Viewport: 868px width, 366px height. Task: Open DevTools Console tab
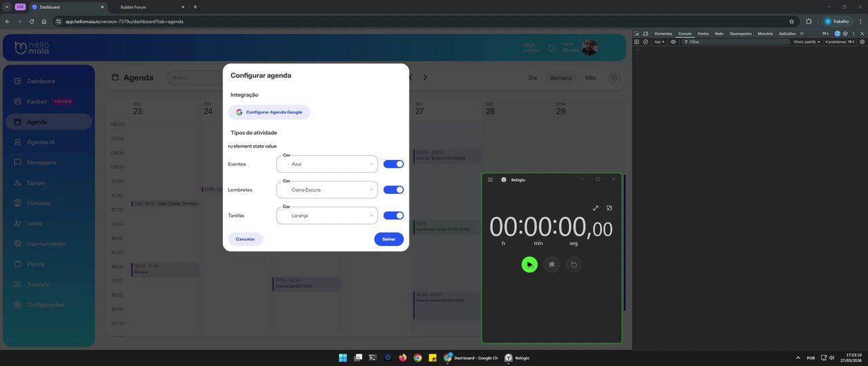click(x=685, y=33)
